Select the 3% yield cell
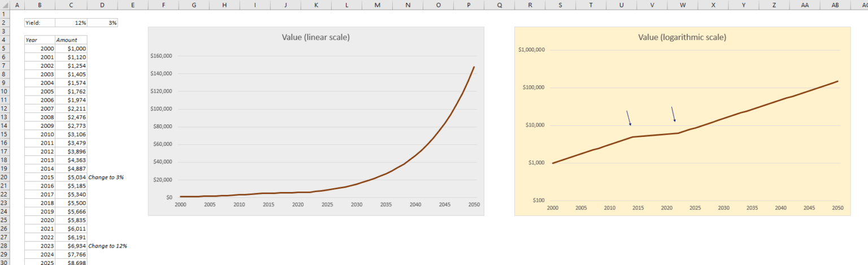This screenshot has height=265, width=868. [102, 23]
